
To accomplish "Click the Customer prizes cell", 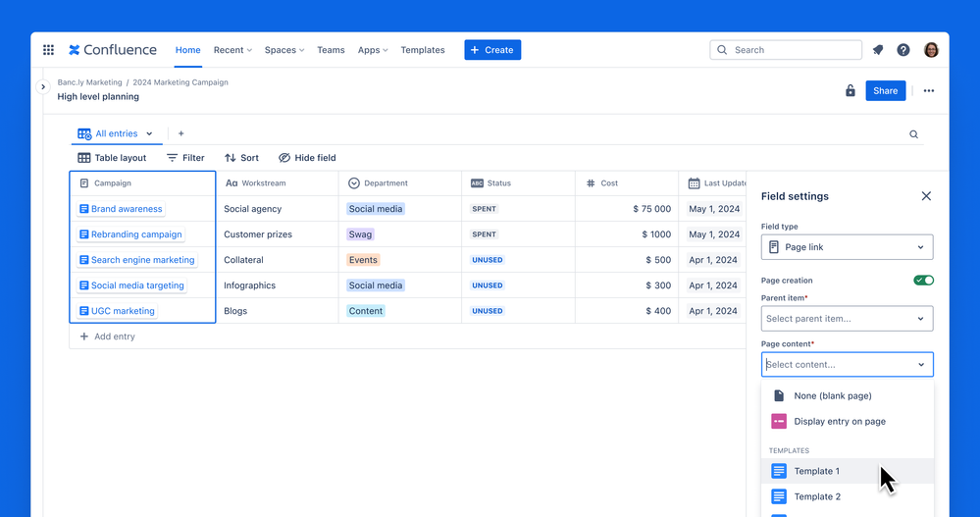I will (277, 234).
